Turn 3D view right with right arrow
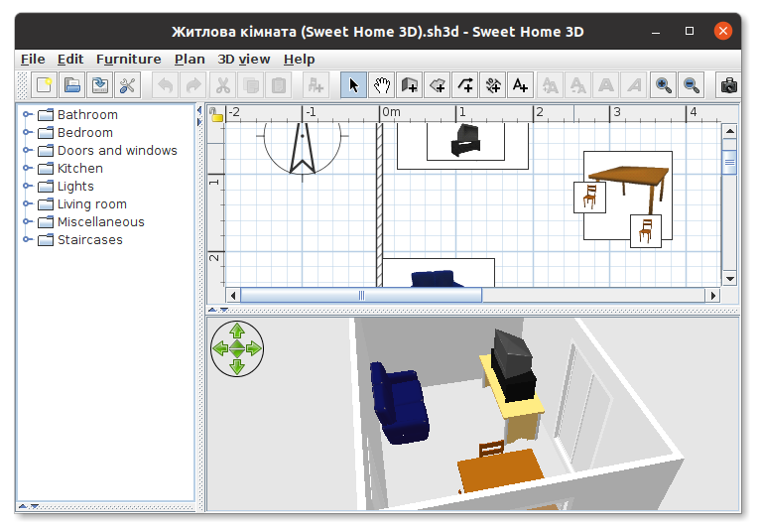760x532 pixels. [x=254, y=348]
